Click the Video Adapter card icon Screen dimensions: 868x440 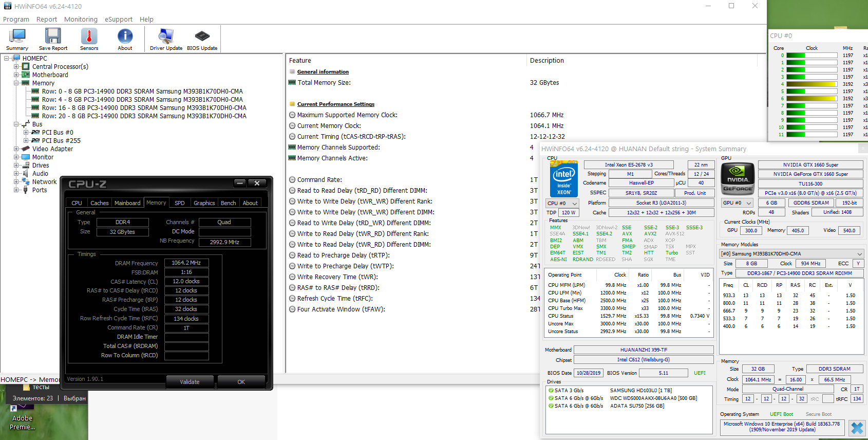pyautogui.click(x=26, y=149)
